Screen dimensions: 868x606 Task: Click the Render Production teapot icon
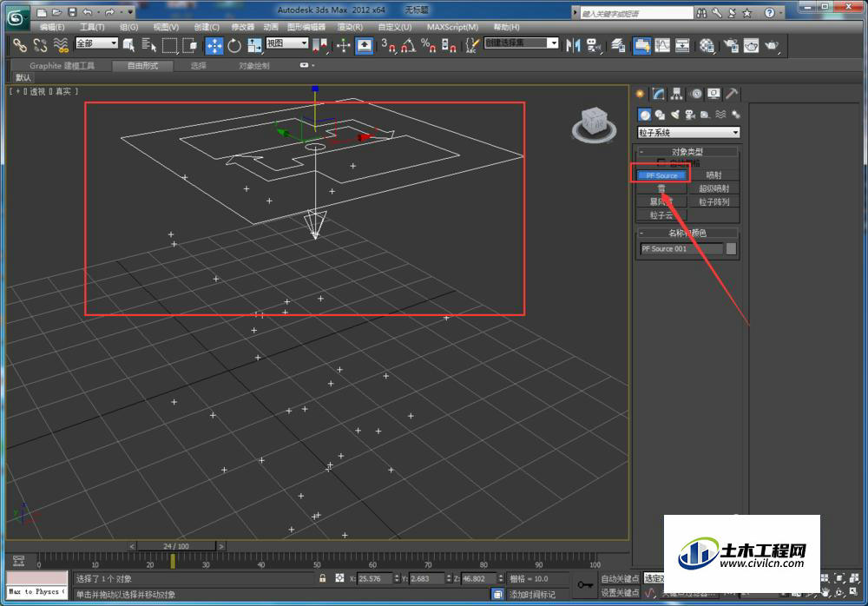point(771,45)
